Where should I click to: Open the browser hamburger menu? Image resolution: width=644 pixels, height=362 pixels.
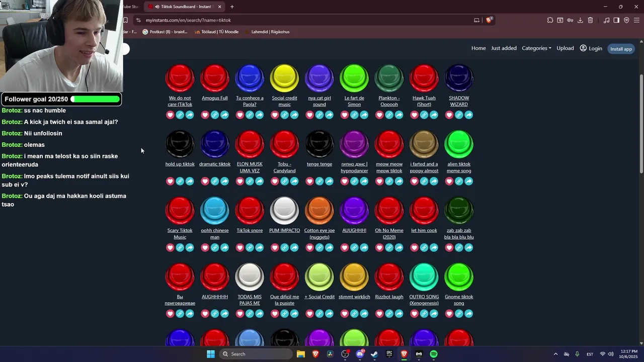pos(636,20)
